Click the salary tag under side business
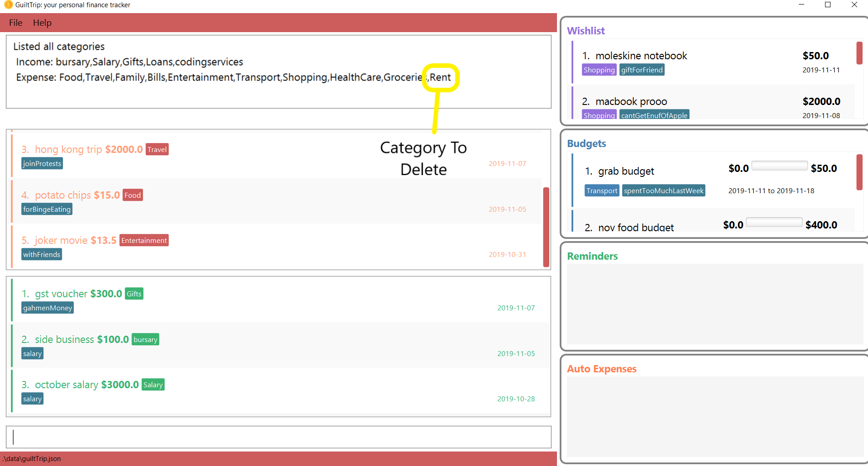868x466 pixels. [32, 353]
